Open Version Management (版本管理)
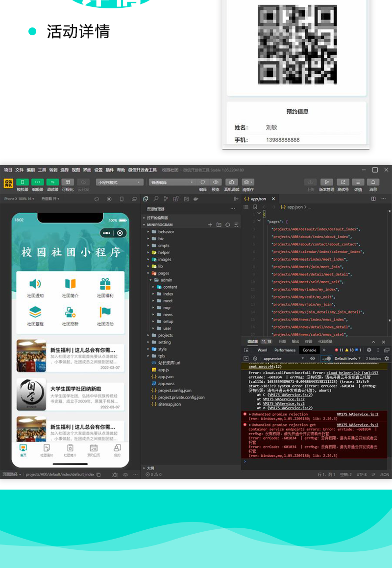The height and width of the screenshot is (568, 392). [327, 181]
